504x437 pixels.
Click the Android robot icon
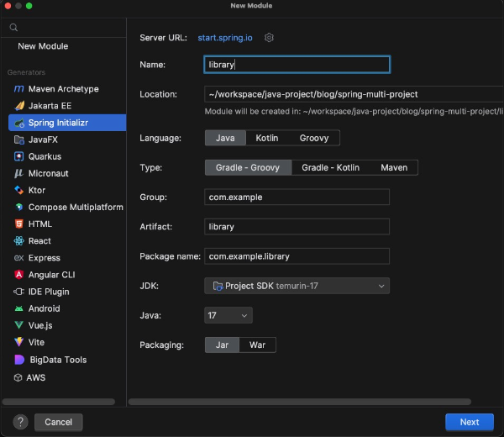[x=19, y=308]
